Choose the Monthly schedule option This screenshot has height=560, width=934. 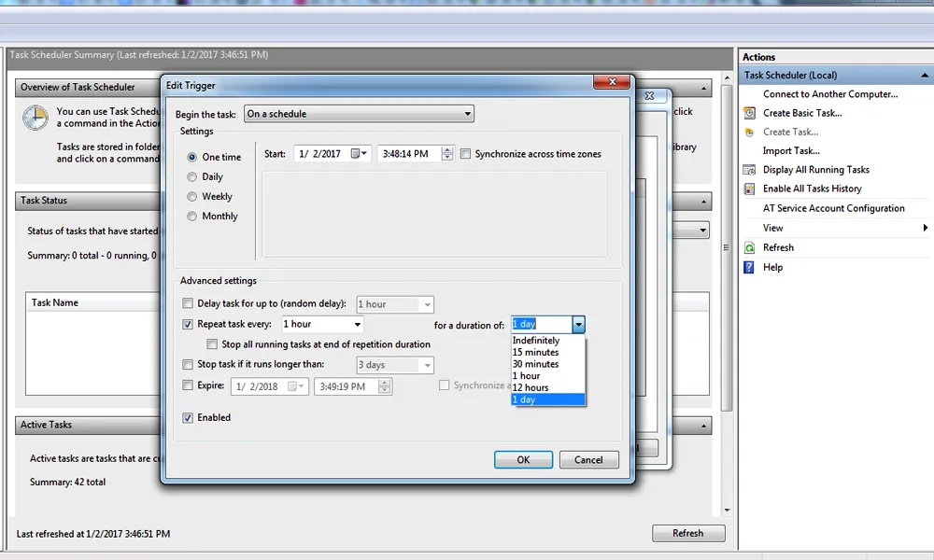point(192,216)
